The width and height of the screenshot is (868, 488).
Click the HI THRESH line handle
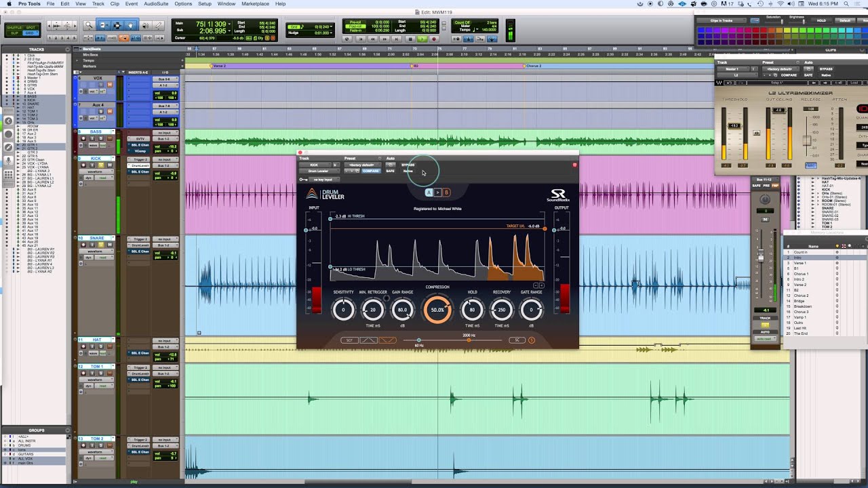330,218
